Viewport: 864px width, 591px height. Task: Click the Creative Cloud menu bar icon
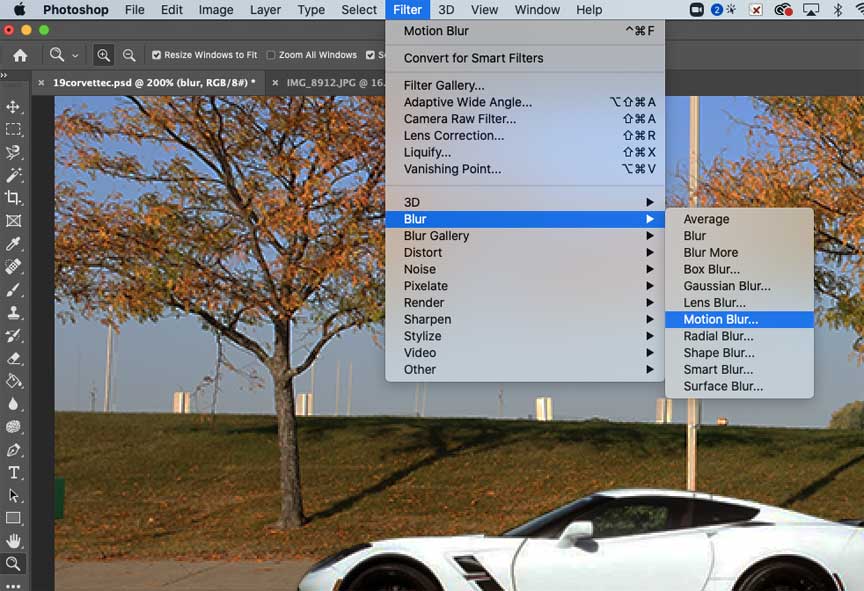coord(783,9)
